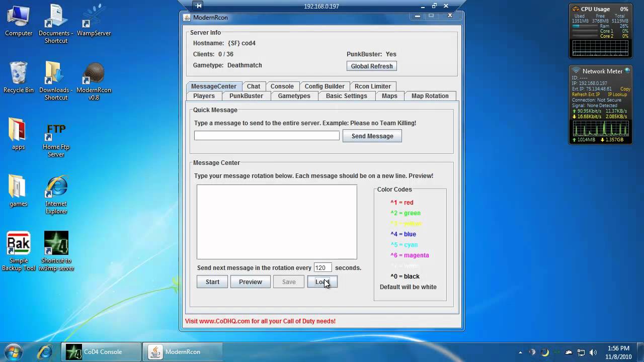Viewport: 644px width, 362px height.
Task: Click the Global Refresh button
Action: coord(372,66)
